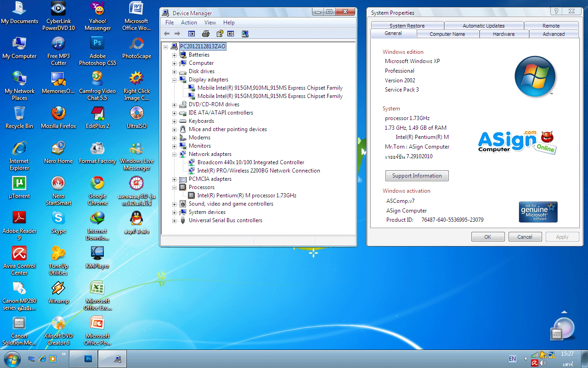Launch Mozilla Firefox from the desktop
The image size is (588, 368).
pos(58,118)
